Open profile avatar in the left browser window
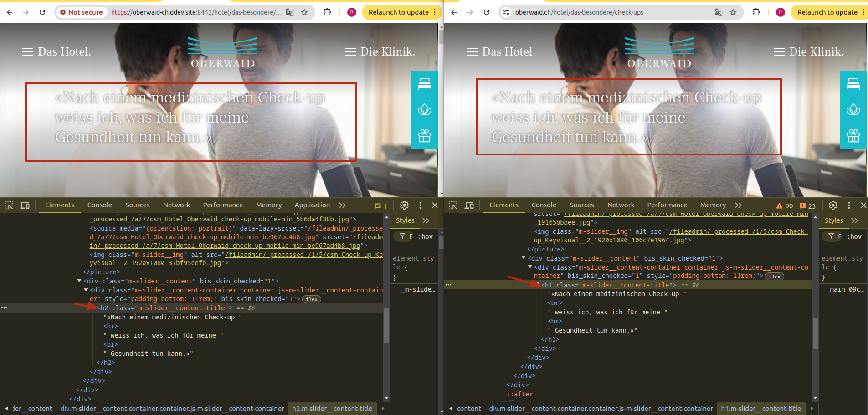 (x=352, y=12)
